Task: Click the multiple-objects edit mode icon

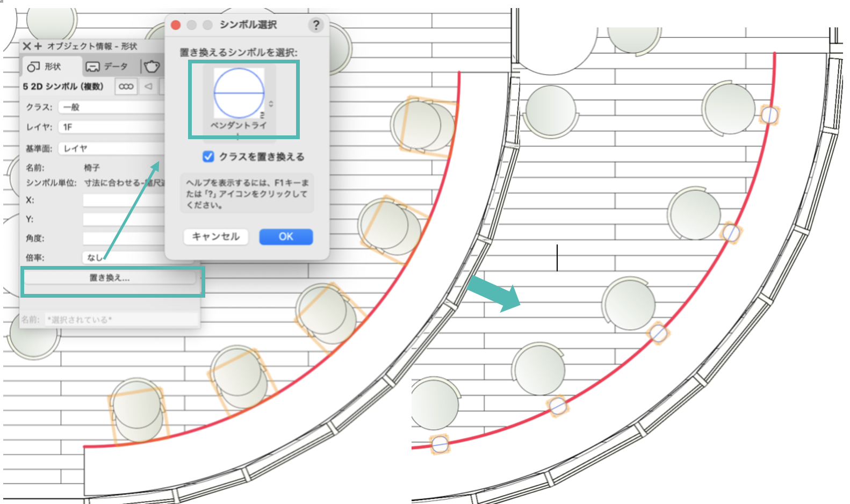Action: pos(126,87)
